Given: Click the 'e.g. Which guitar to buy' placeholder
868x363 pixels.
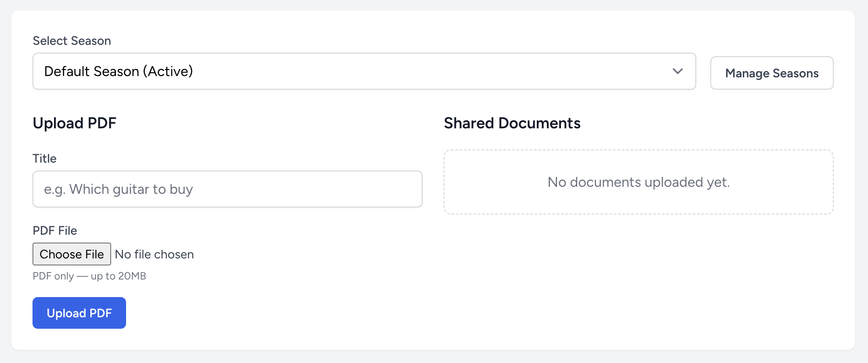Looking at the screenshot, I should (118, 189).
